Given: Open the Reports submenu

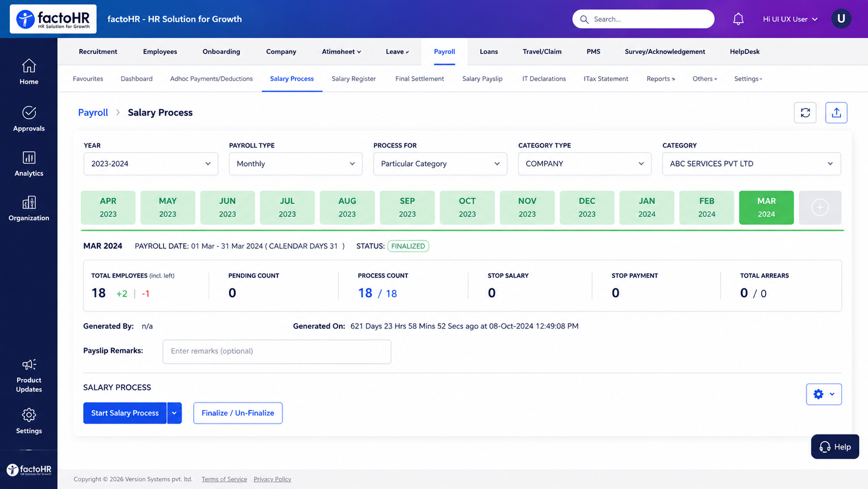Looking at the screenshot, I should pos(661,79).
